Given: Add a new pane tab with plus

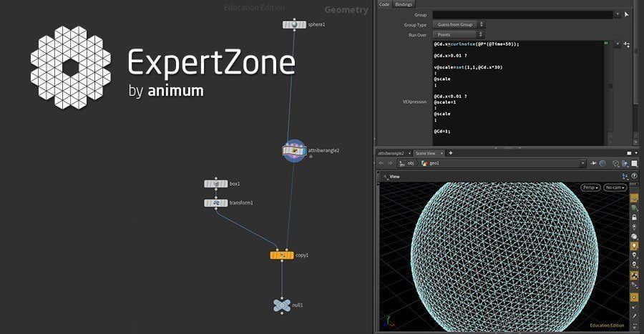Looking at the screenshot, I should pyautogui.click(x=451, y=153).
